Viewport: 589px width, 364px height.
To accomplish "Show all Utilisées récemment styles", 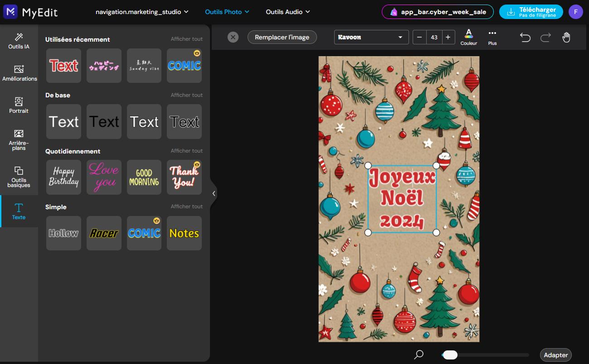I will click(x=187, y=39).
